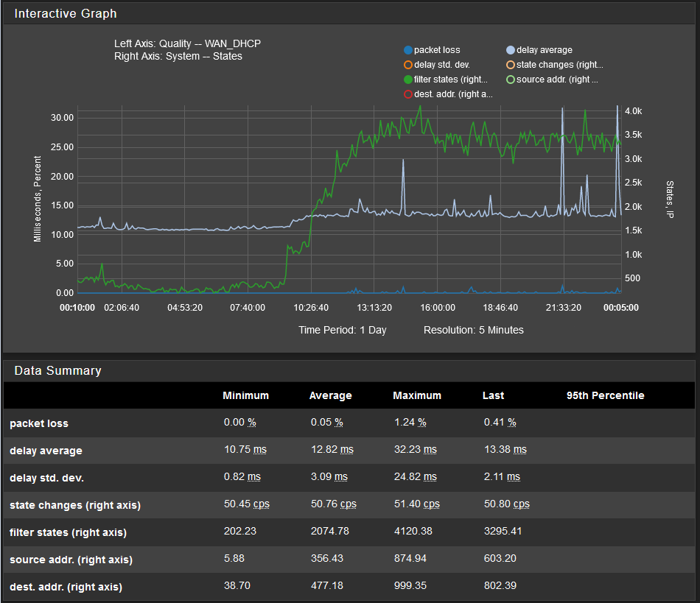Click the 16:00:00 time axis label
The width and height of the screenshot is (700, 603).
438,308
